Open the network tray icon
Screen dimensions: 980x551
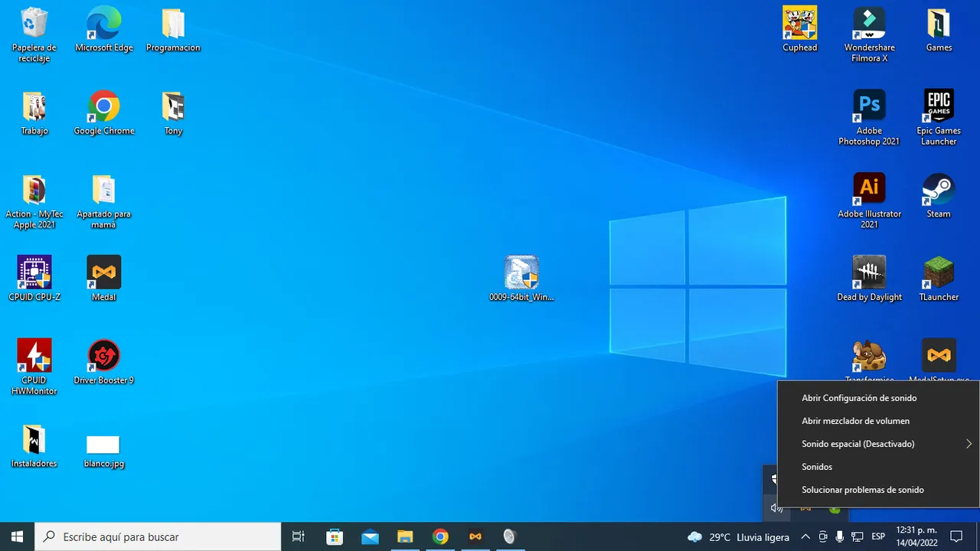857,536
